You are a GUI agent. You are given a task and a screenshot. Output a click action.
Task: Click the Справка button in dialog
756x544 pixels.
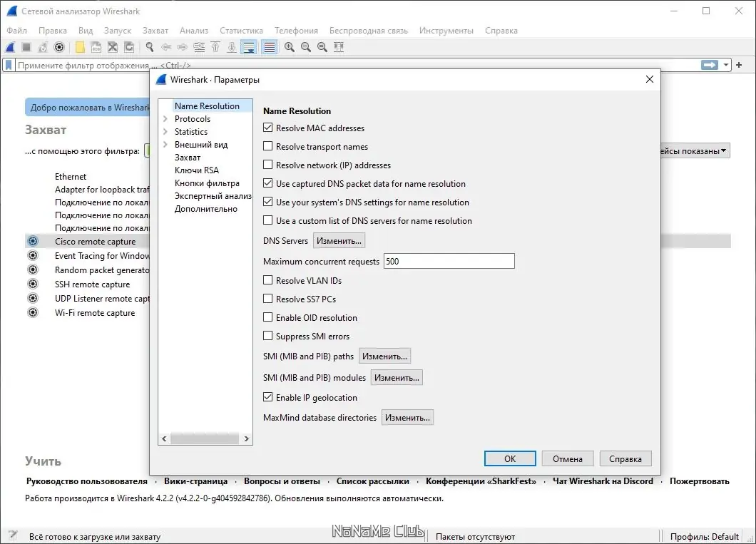tap(625, 458)
